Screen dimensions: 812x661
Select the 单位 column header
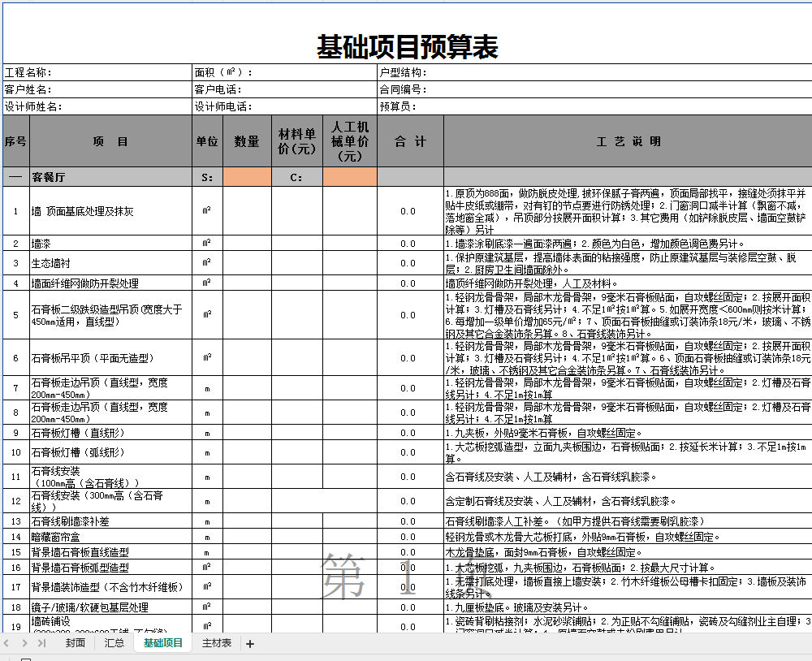(x=207, y=141)
